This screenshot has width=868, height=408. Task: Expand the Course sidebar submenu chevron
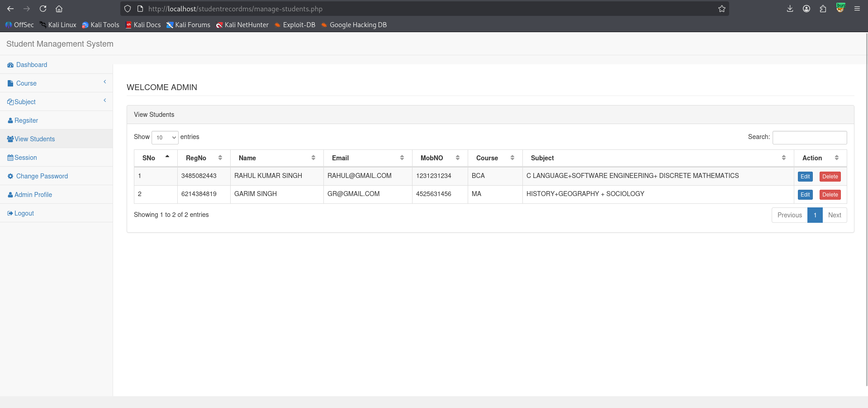coord(105,82)
